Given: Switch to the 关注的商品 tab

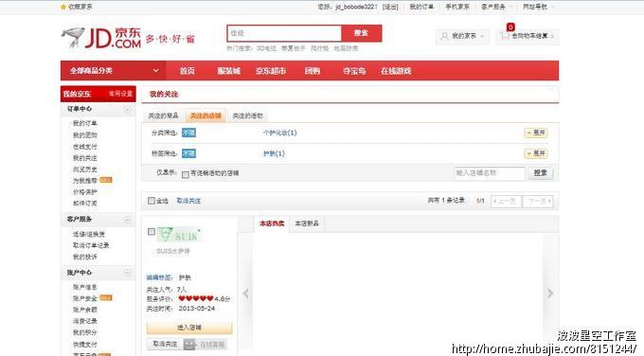Looking at the screenshot, I should tap(164, 116).
